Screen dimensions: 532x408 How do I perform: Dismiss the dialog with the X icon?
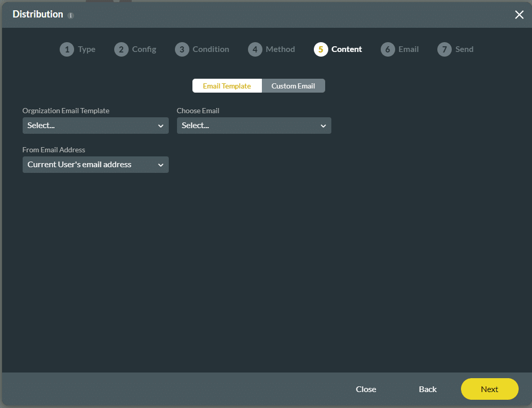[519, 14]
